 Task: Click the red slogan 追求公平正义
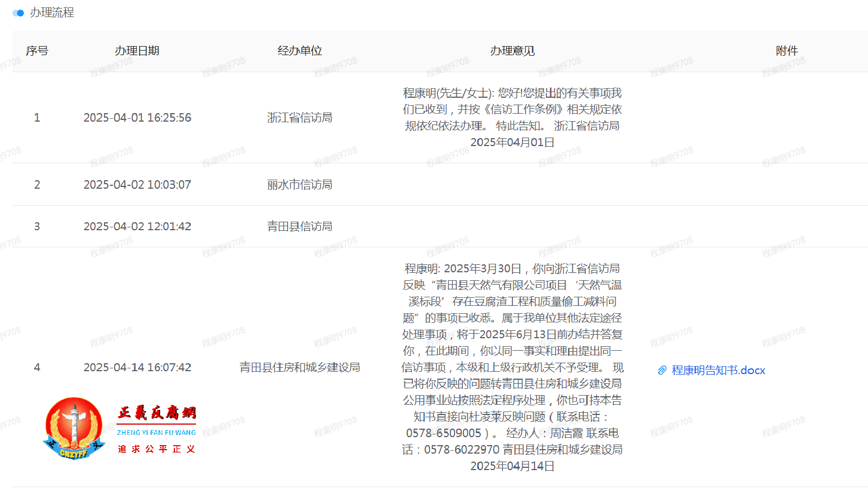[x=156, y=448]
